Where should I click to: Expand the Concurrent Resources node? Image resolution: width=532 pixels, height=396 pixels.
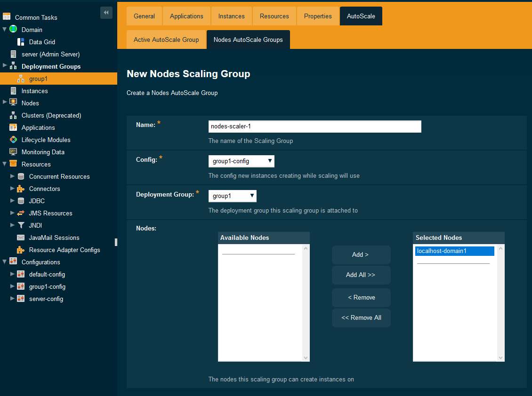click(12, 176)
